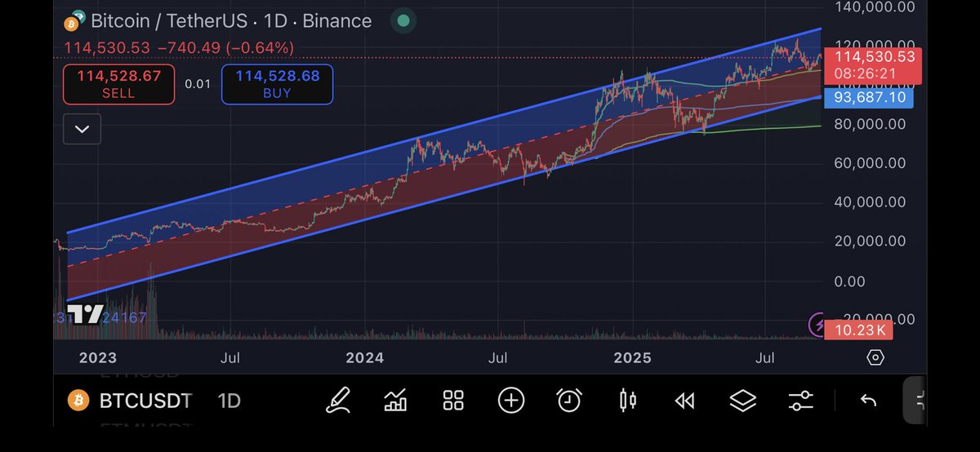The height and width of the screenshot is (452, 980).
Task: Change the candlestick chart type
Action: (628, 401)
